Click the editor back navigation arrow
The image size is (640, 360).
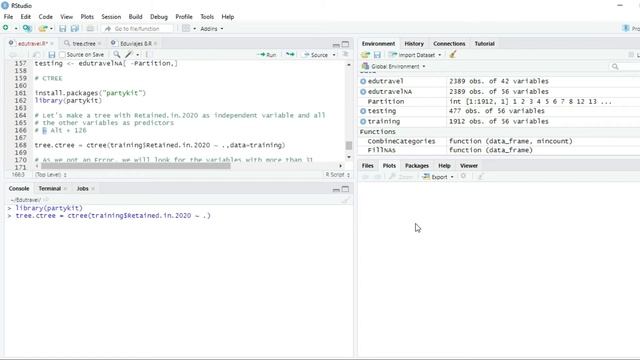click(13, 54)
